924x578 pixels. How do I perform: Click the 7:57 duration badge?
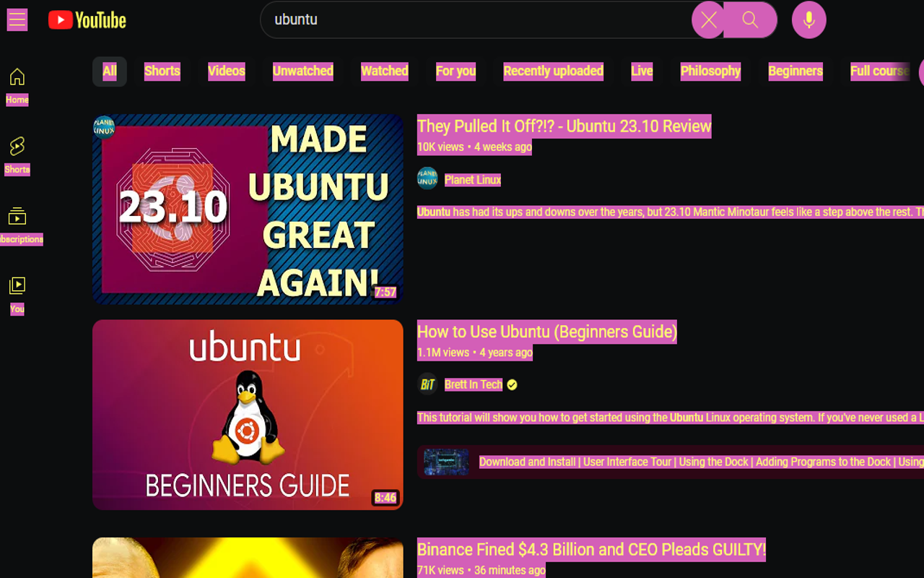385,293
